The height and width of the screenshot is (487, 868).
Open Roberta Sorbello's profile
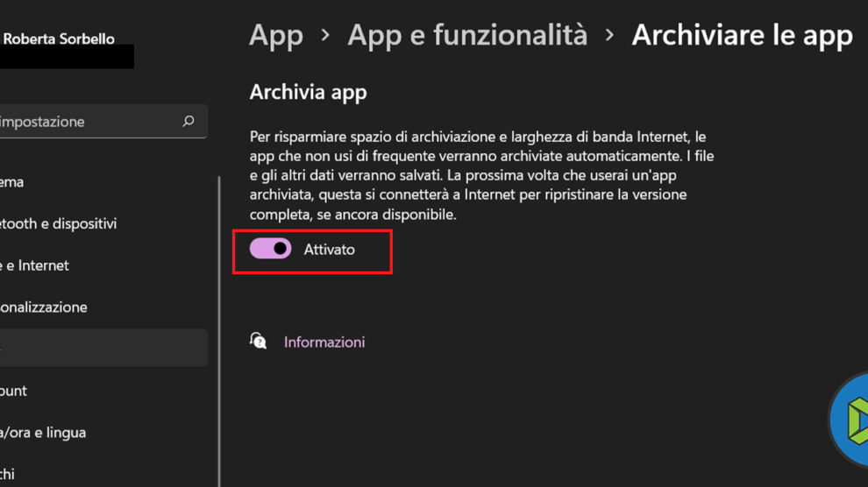pos(60,39)
